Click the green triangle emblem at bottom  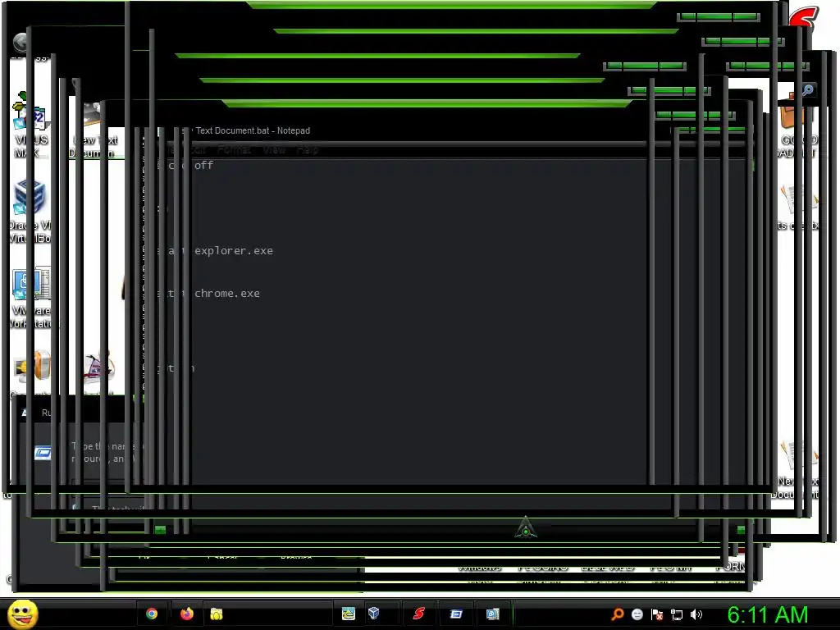coord(526,527)
